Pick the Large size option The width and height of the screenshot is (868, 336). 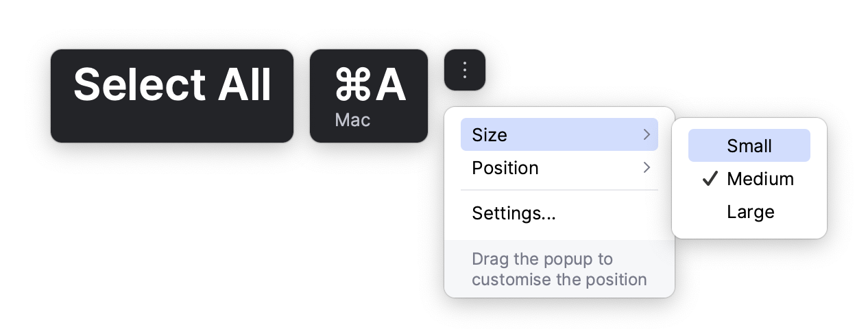[750, 212]
